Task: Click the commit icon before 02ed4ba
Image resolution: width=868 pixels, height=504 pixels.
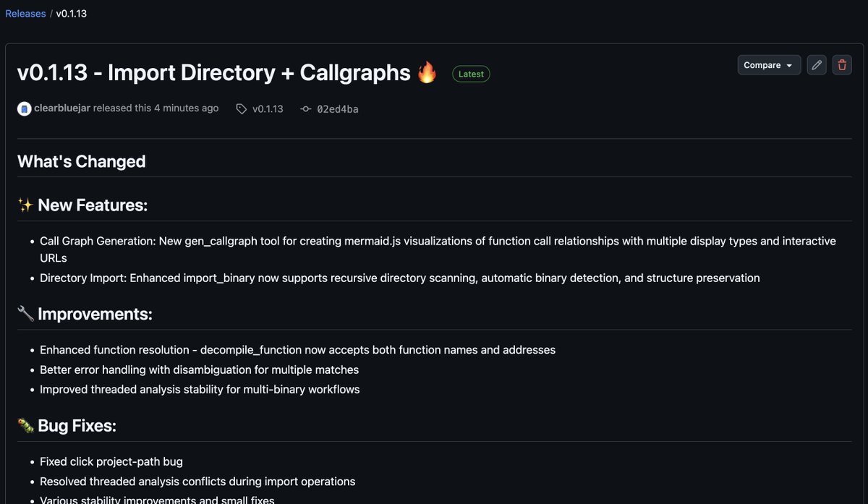Action: tap(305, 109)
